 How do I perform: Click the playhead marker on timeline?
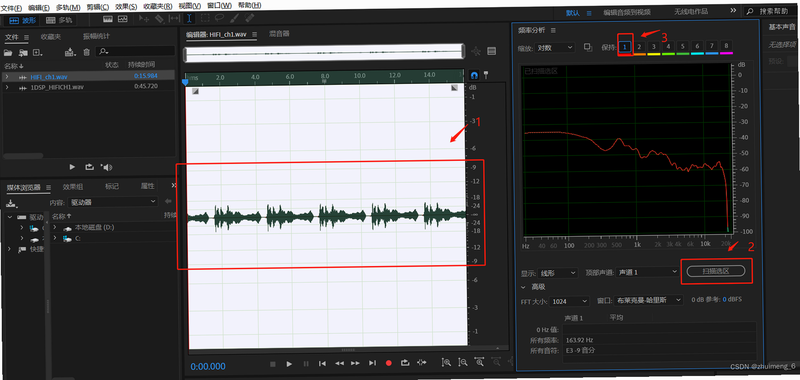point(185,81)
